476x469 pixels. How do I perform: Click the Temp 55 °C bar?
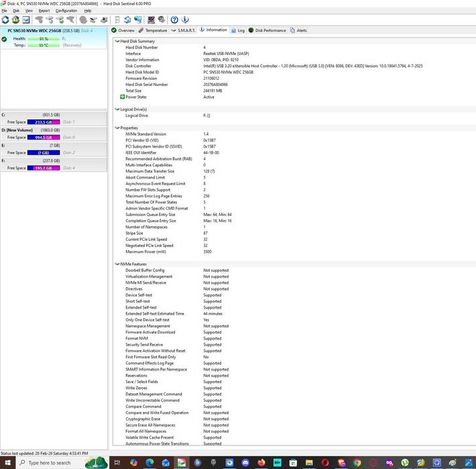(x=44, y=45)
